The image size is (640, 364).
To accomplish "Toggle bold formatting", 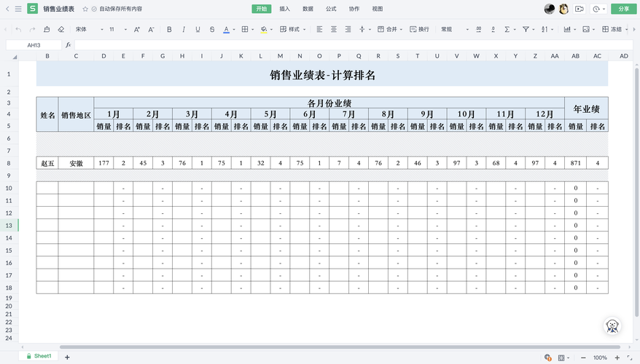I will click(169, 29).
